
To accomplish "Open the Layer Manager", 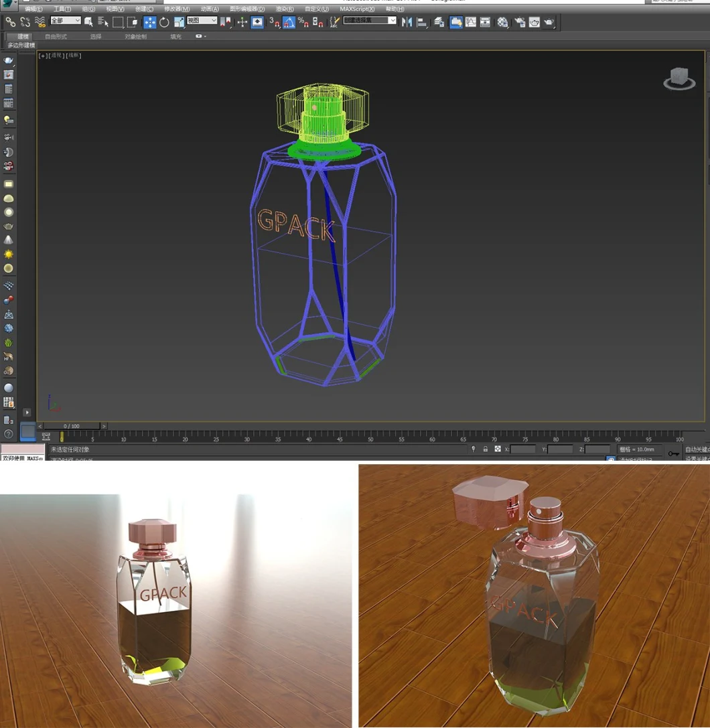I will (x=439, y=22).
